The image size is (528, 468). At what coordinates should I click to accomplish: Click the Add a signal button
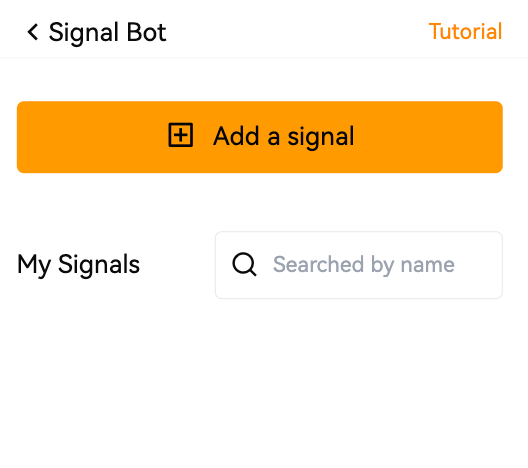(260, 137)
